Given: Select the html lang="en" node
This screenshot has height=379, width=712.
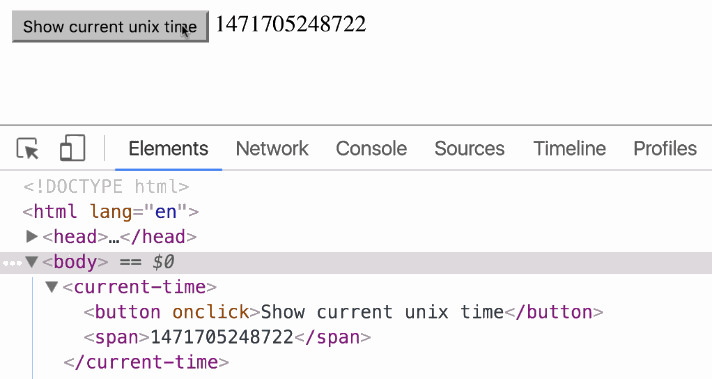Looking at the screenshot, I should [x=111, y=212].
